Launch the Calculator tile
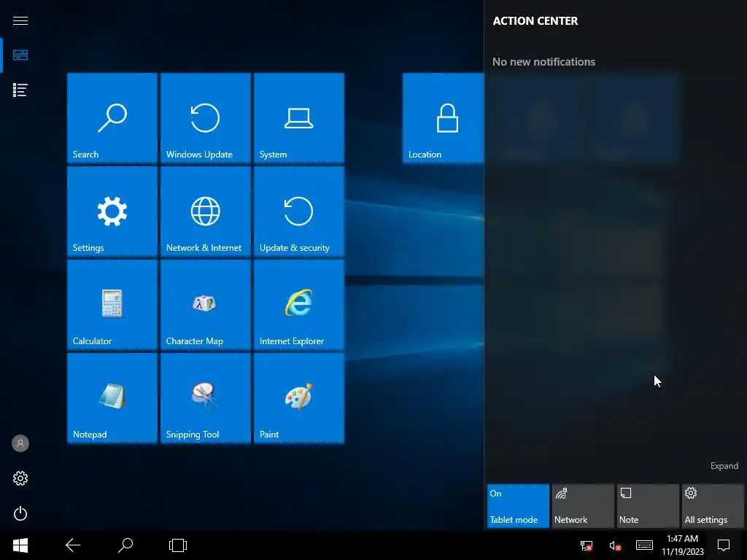The image size is (747, 560). click(112, 305)
